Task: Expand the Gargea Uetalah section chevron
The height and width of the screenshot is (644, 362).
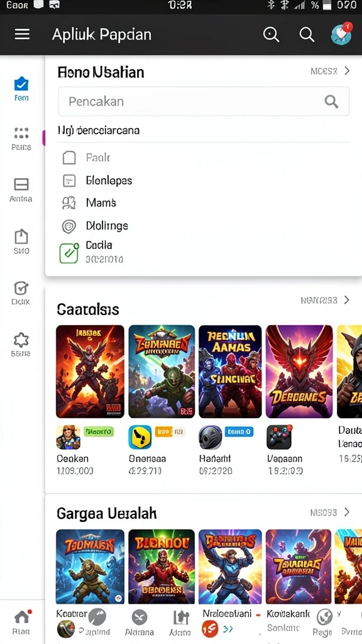Action: click(347, 512)
